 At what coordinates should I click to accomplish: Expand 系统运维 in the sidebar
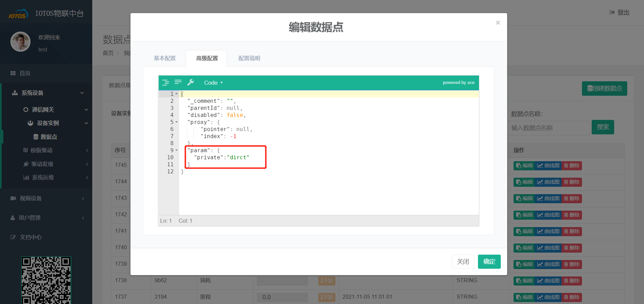(x=46, y=177)
